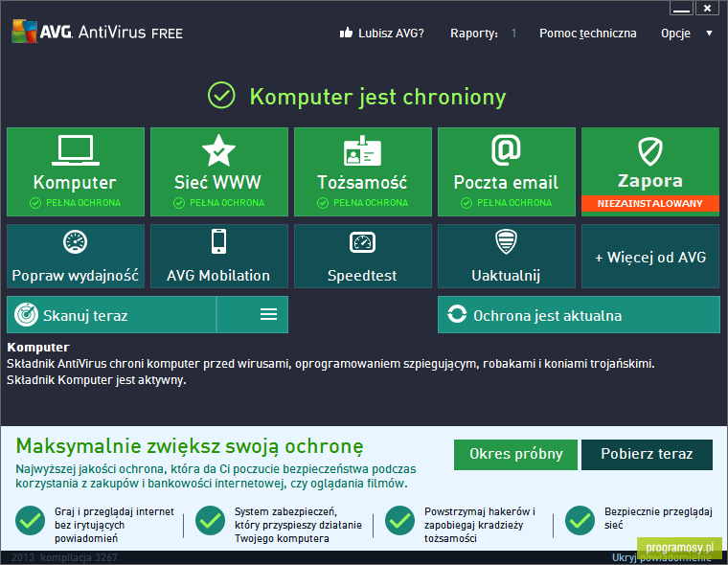Click the star icon on Sieć WWW tile
The image size is (728, 565).
218,150
